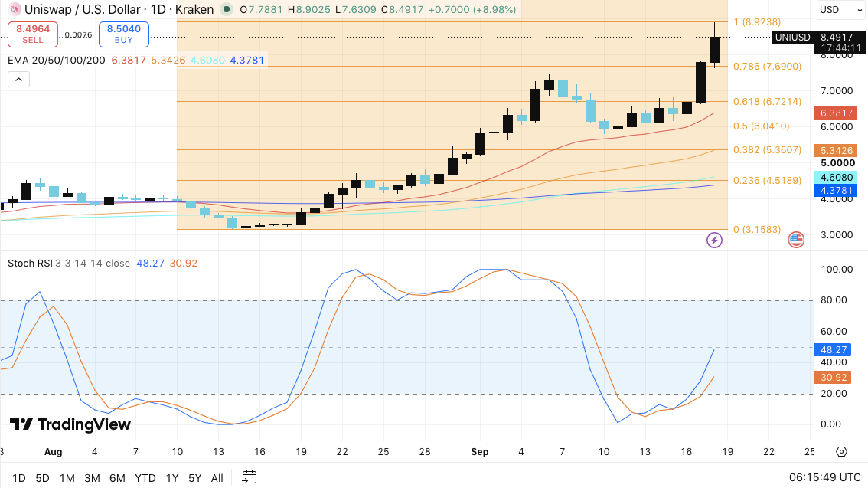Click the TradingView logo
The height and width of the screenshot is (488, 868).
click(70, 424)
